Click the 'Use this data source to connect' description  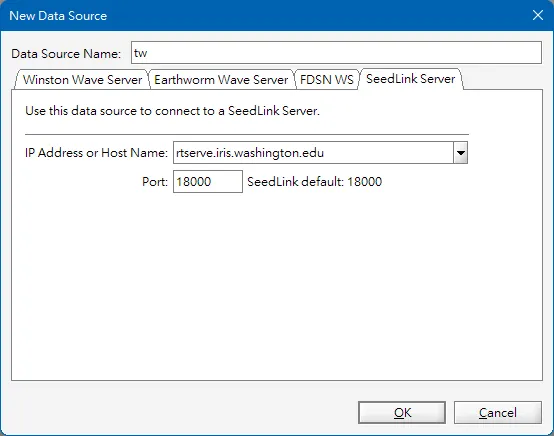click(172, 111)
